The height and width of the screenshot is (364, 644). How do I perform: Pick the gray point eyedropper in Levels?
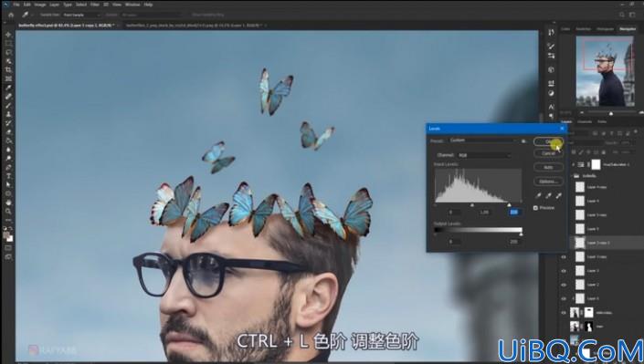pos(548,195)
